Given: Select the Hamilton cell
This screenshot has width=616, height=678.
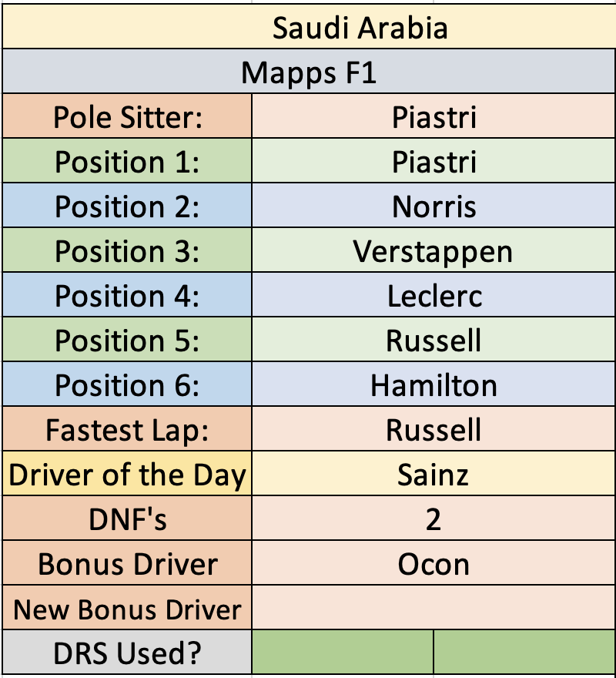Looking at the screenshot, I should click(x=434, y=384).
